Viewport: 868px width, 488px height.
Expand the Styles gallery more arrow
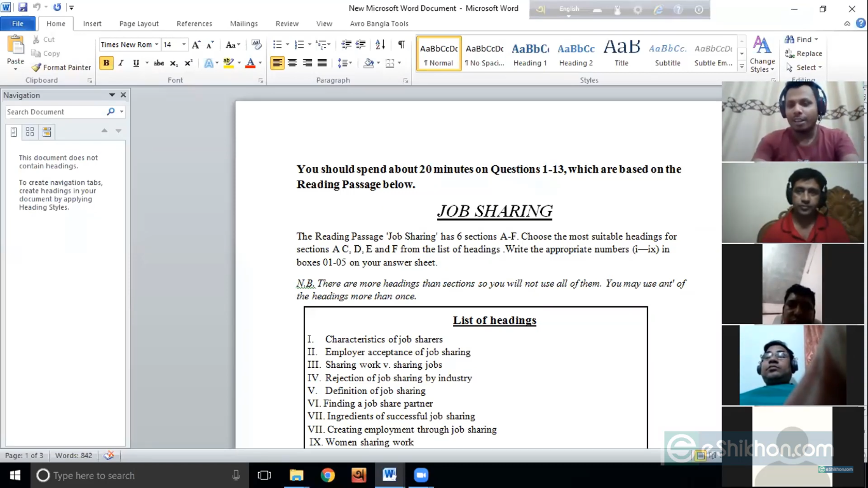coord(742,65)
